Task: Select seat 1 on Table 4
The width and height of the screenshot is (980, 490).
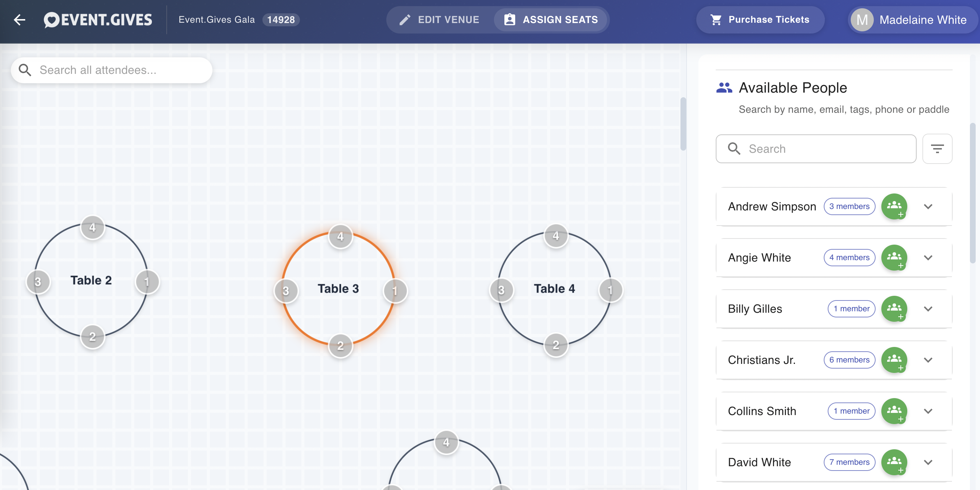Action: point(610,290)
